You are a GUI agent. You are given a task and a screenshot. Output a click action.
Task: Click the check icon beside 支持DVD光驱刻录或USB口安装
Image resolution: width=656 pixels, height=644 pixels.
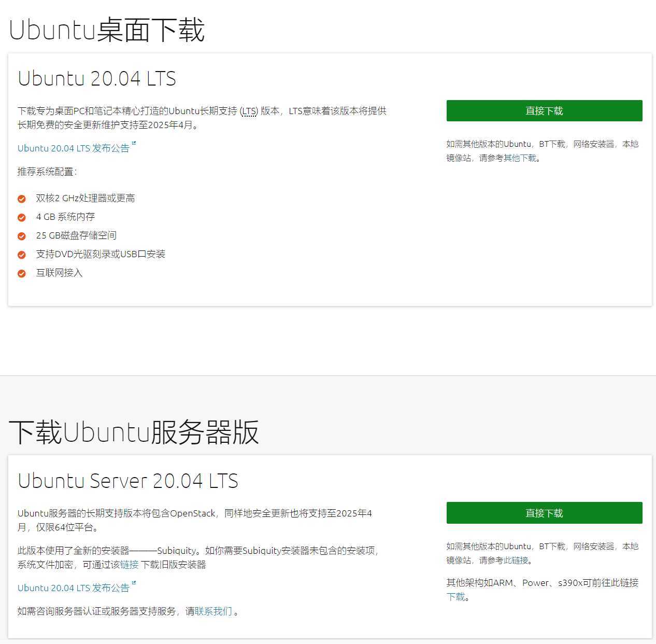22,255
